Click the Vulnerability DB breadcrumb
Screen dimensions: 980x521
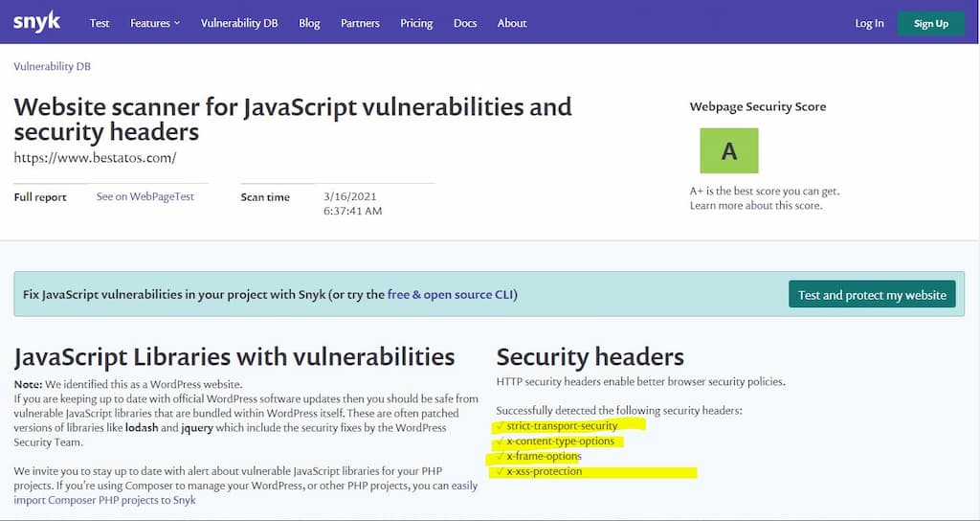click(52, 66)
